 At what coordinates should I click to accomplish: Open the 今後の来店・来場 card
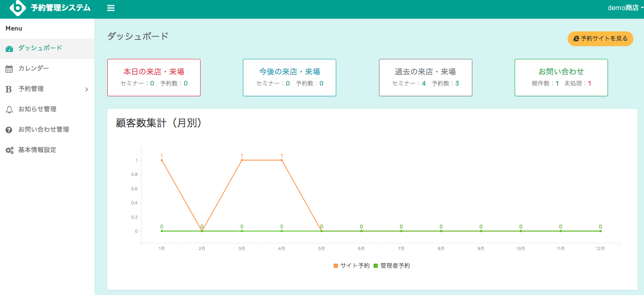tap(290, 78)
